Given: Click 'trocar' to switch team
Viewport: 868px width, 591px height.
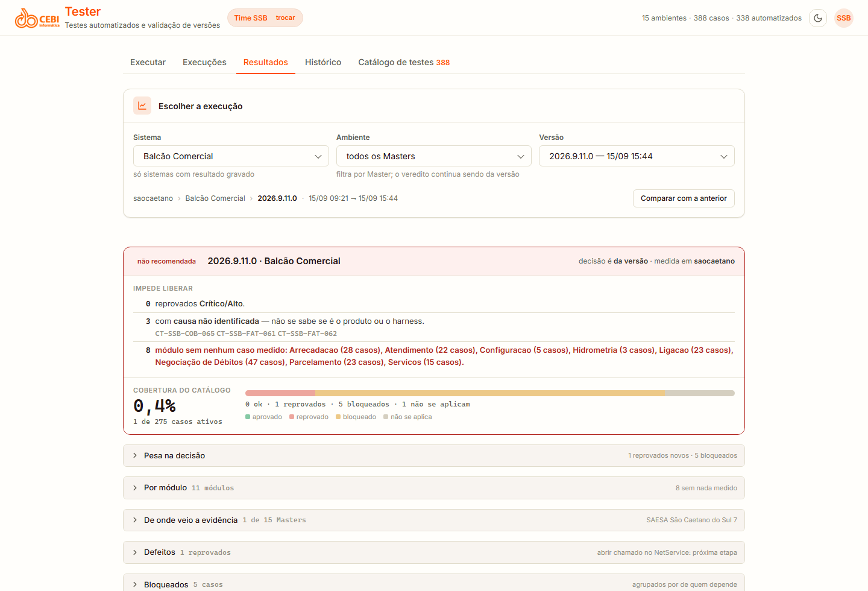Looking at the screenshot, I should point(285,18).
